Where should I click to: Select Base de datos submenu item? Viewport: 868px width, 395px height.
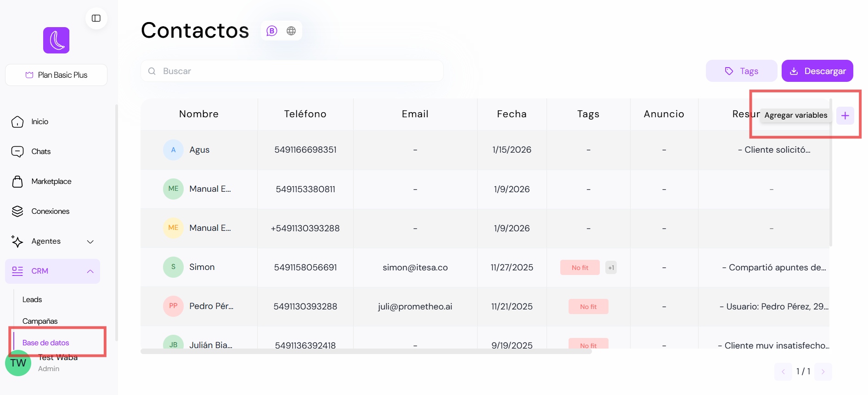[46, 343]
